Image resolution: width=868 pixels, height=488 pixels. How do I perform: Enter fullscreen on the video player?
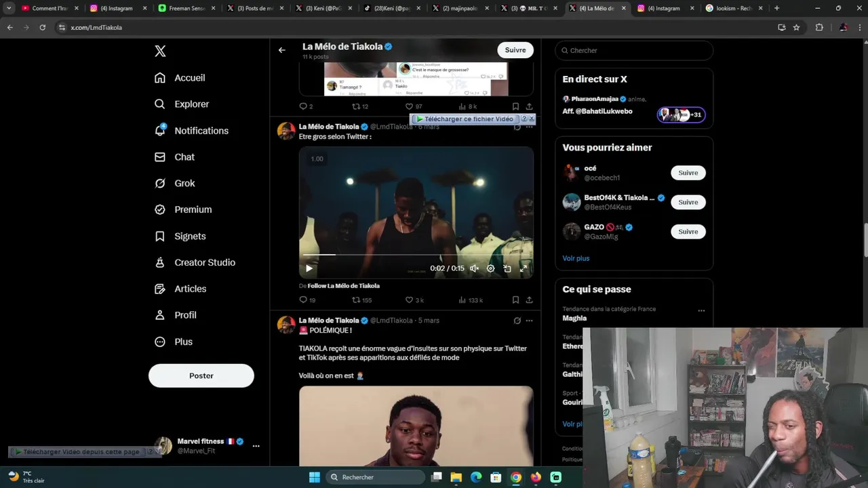click(524, 268)
